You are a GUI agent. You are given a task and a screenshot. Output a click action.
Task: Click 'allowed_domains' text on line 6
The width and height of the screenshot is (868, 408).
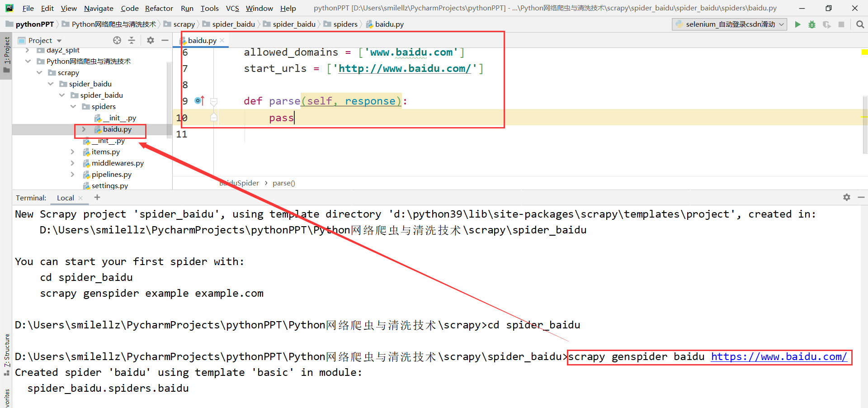(291, 52)
